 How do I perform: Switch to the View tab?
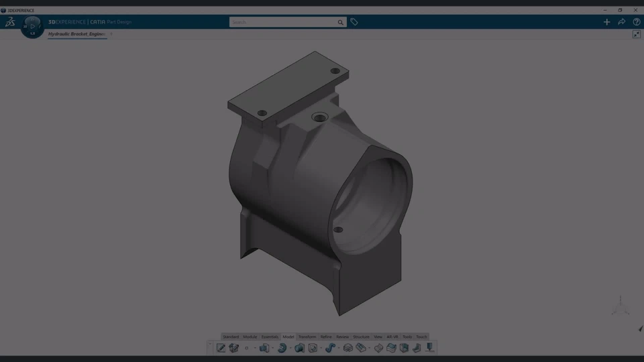pyautogui.click(x=378, y=337)
